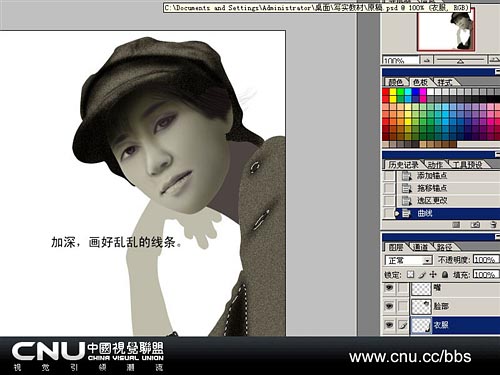Select the 历史记录 history tab

pos(403,164)
